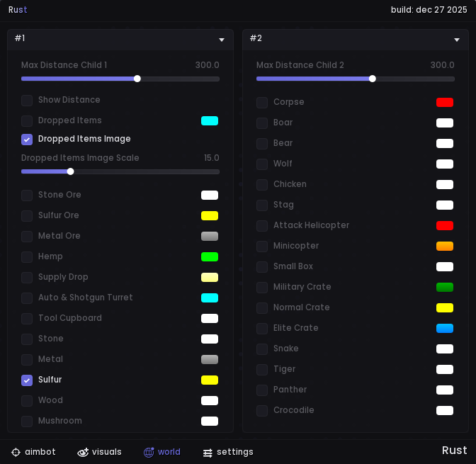Enable the Dropped Items checkbox
The height and width of the screenshot is (464, 476).
coord(27,121)
